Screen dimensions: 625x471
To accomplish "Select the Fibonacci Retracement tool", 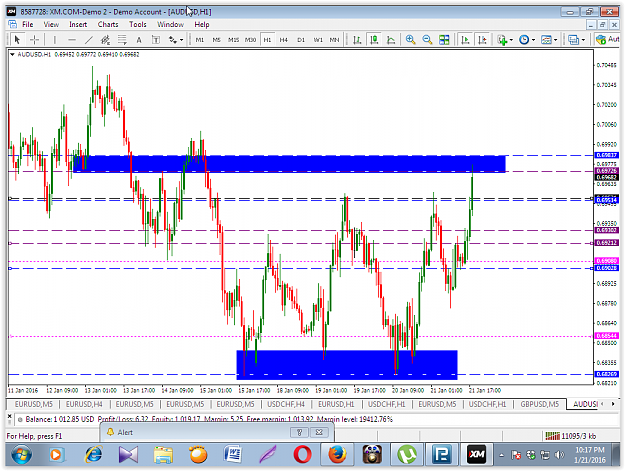I will pyautogui.click(x=122, y=39).
